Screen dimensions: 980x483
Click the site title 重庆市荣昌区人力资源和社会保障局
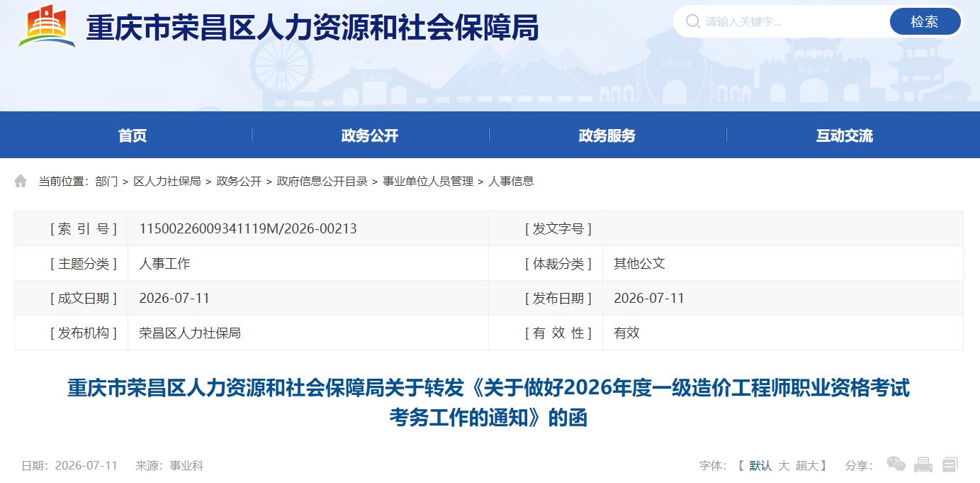tap(312, 28)
